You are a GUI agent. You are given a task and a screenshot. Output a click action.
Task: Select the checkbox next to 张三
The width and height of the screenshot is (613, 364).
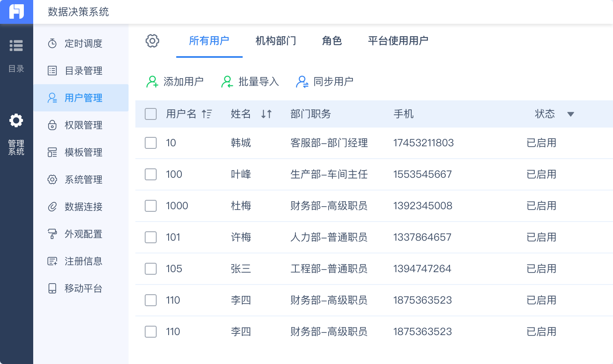tap(150, 269)
